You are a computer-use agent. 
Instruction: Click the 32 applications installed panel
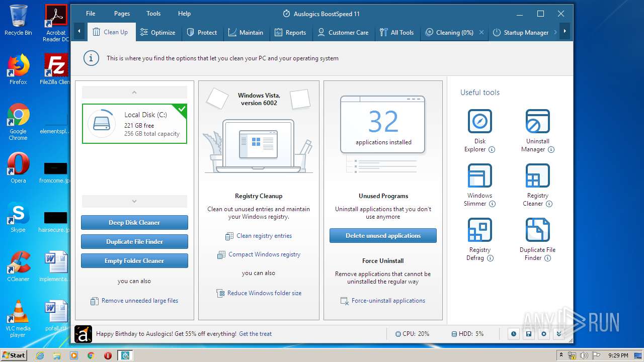pyautogui.click(x=383, y=124)
